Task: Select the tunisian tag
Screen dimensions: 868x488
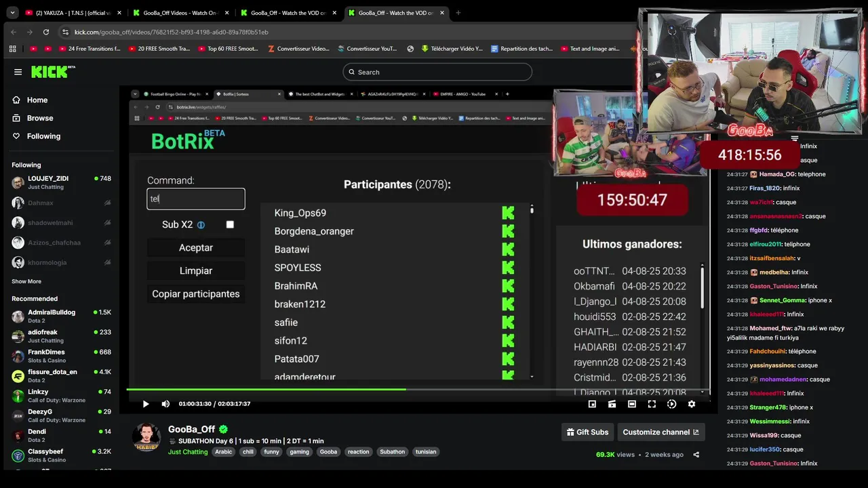Action: (426, 452)
